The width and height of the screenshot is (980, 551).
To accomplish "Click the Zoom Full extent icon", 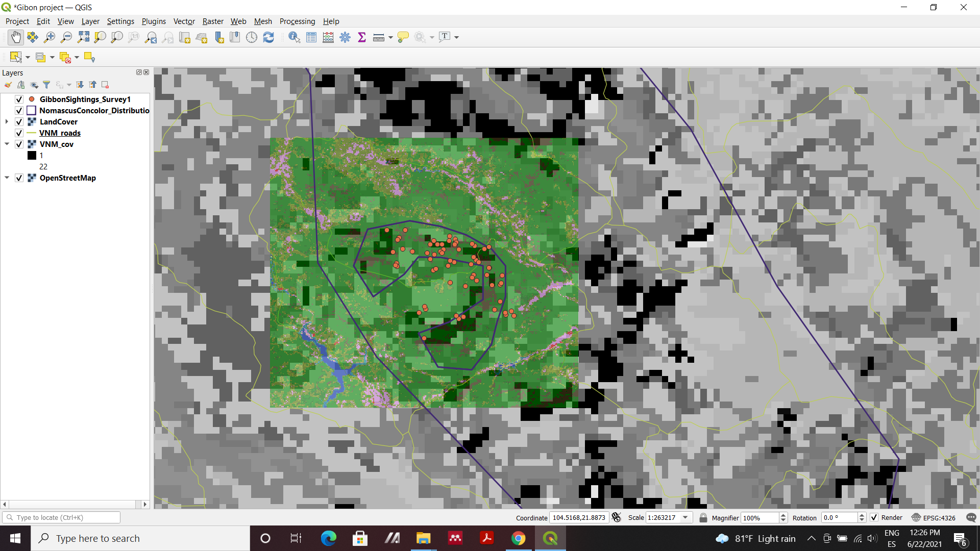I will tap(83, 37).
